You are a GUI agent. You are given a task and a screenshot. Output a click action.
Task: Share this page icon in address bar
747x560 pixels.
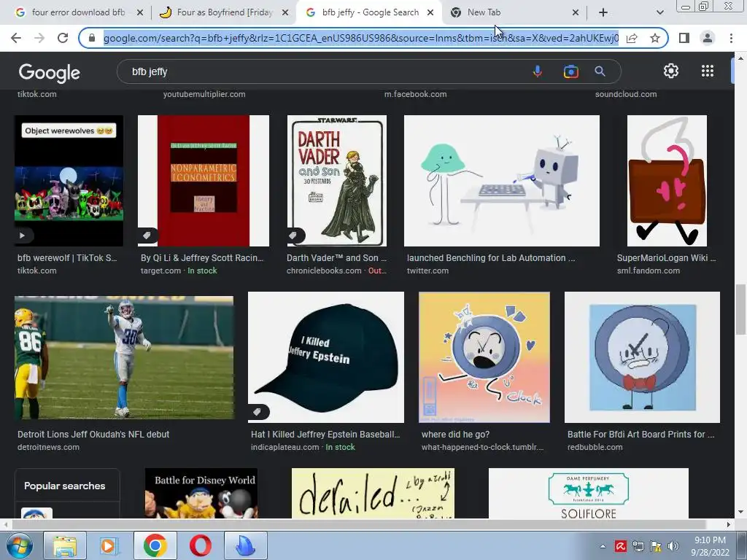pos(632,38)
